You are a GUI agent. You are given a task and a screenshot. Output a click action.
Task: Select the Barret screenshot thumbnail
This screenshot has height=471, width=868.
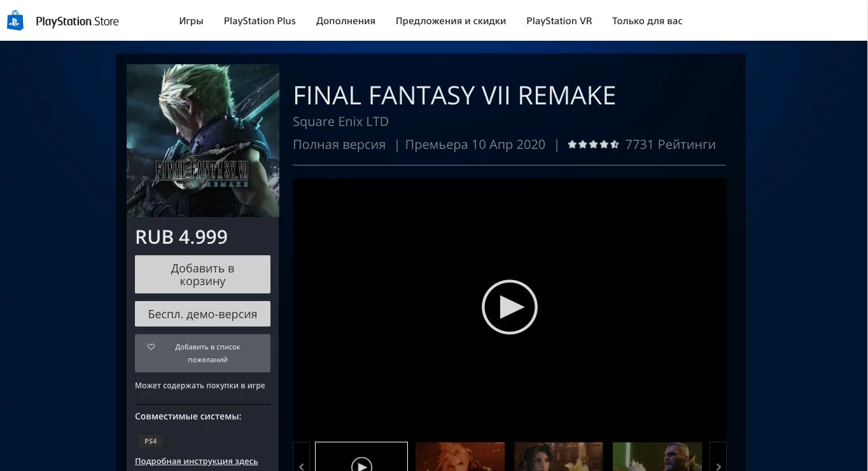tap(657, 457)
